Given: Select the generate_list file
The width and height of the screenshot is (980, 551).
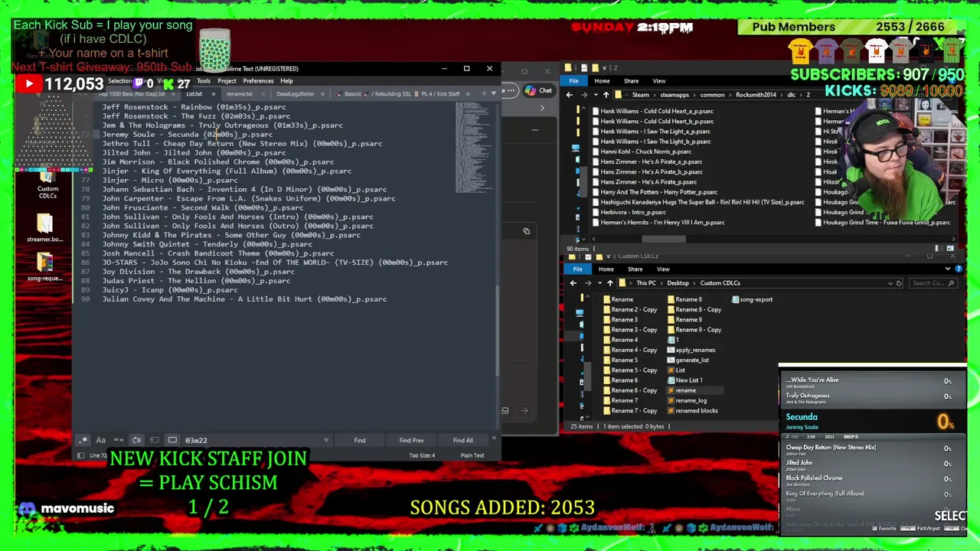Looking at the screenshot, I should point(688,360).
